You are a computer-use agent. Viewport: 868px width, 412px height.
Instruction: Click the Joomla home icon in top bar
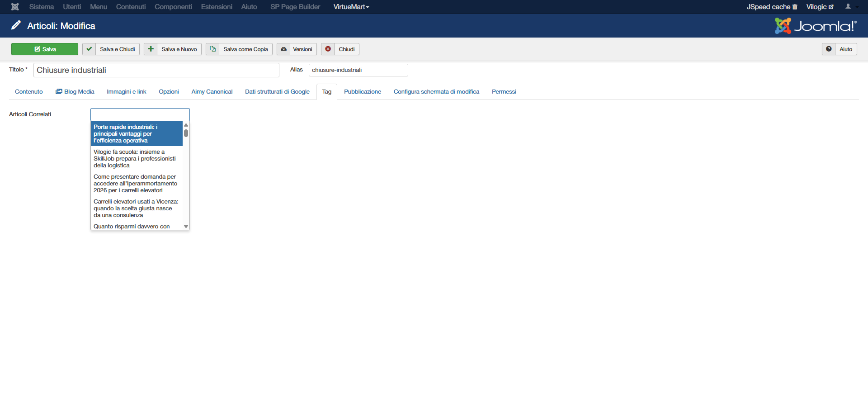[x=15, y=7]
